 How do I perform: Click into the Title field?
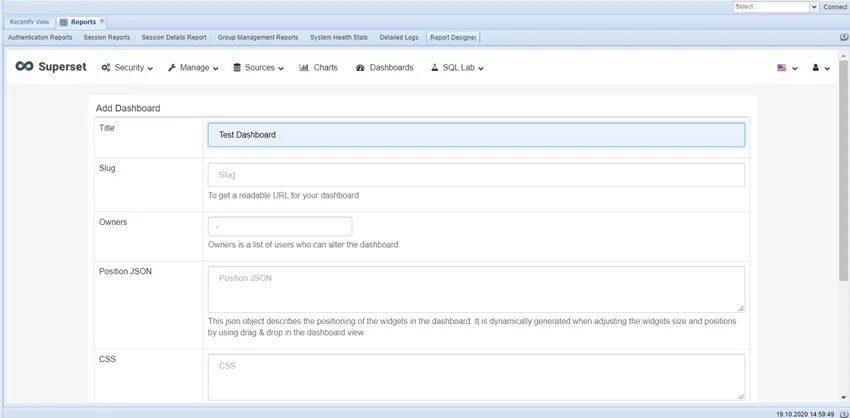[x=476, y=134]
